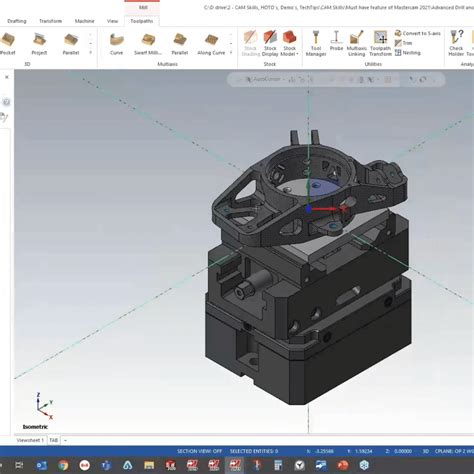Select the Toolpaths ribbon tab

[142, 21]
